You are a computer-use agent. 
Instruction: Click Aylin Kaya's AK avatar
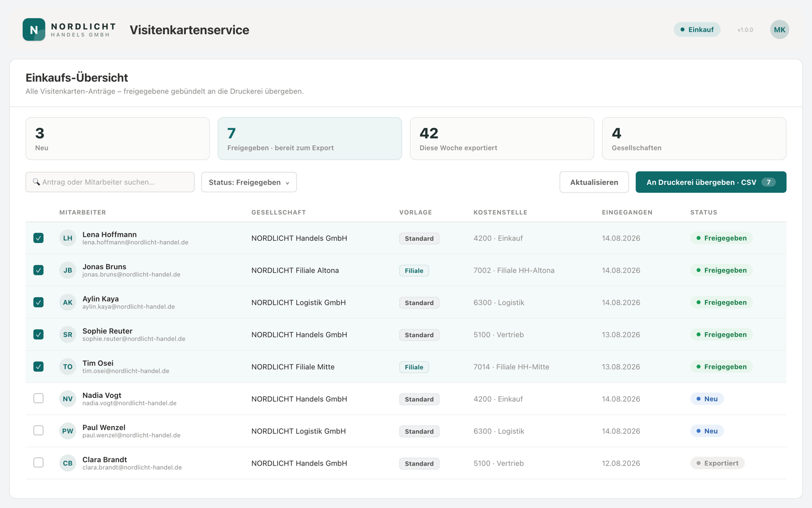tap(67, 302)
